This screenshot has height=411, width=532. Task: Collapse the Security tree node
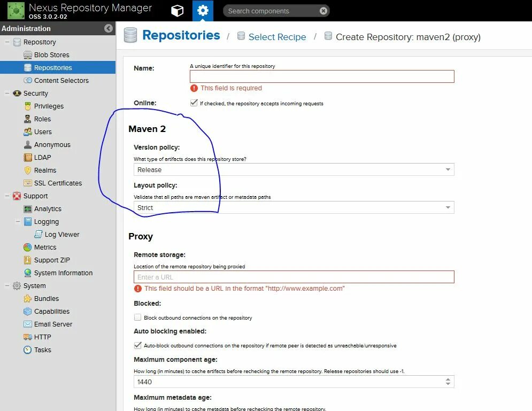click(x=7, y=93)
